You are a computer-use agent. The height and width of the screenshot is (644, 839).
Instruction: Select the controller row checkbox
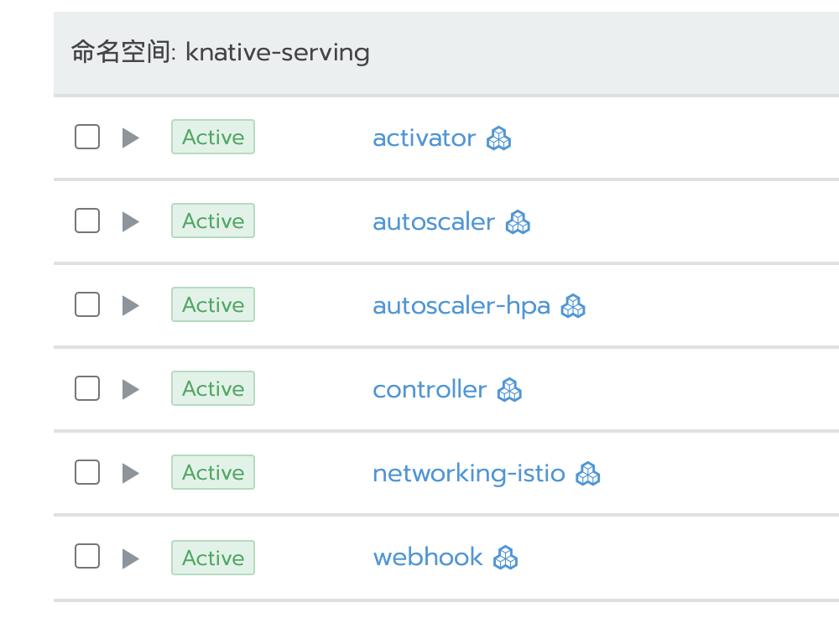point(87,388)
